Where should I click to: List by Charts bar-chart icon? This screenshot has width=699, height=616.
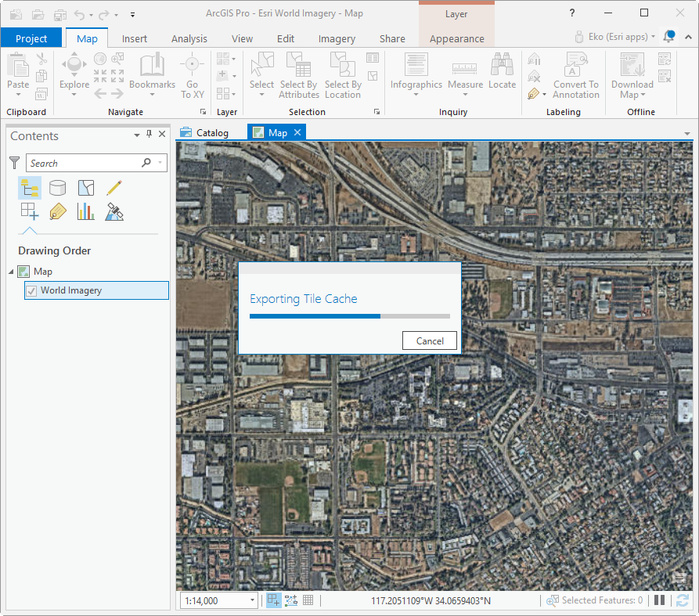click(85, 211)
